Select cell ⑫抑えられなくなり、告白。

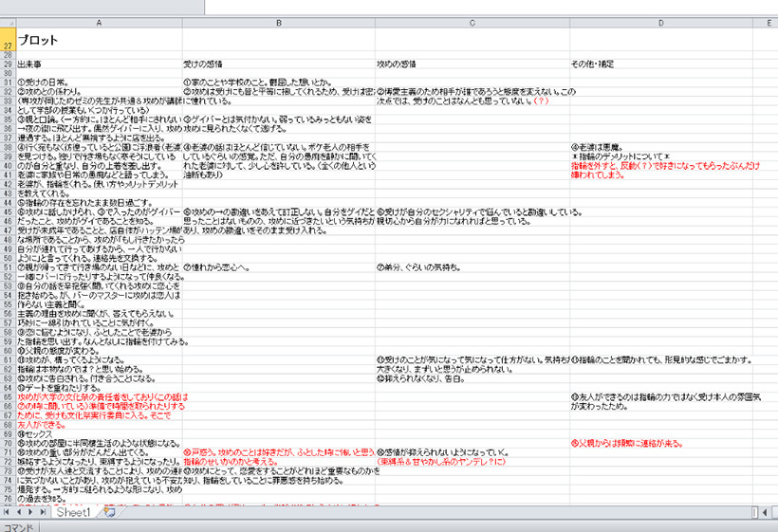pyautogui.click(x=472, y=378)
